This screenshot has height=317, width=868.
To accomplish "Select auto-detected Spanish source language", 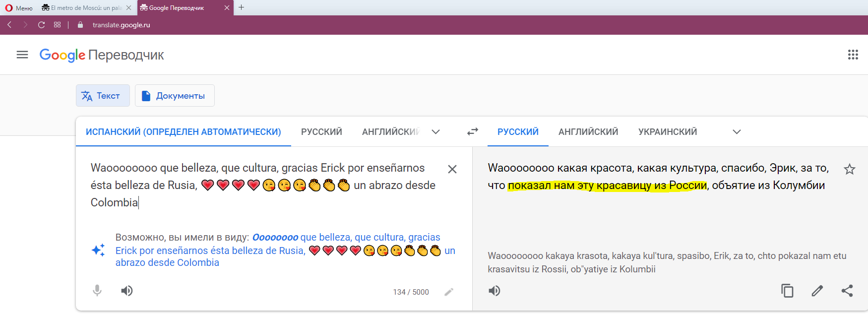I will (184, 132).
